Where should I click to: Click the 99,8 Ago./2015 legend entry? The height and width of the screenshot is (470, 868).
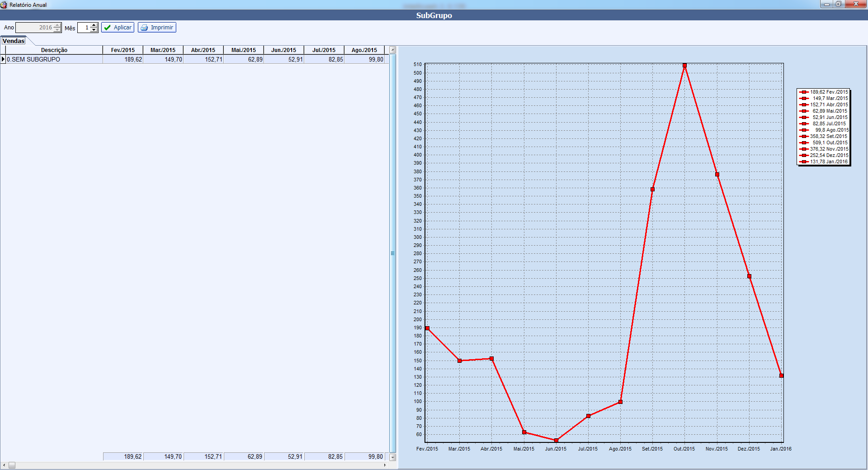pos(824,130)
